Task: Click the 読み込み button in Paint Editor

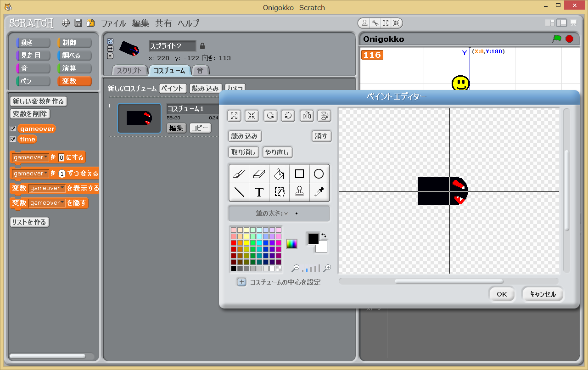Action: tap(245, 136)
